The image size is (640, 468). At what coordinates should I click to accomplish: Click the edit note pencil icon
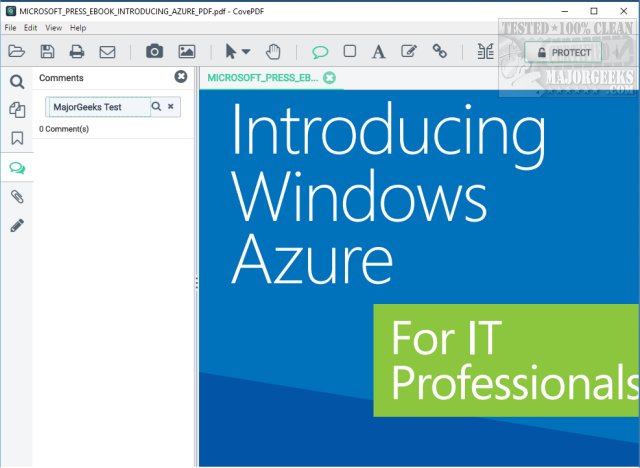click(409, 51)
